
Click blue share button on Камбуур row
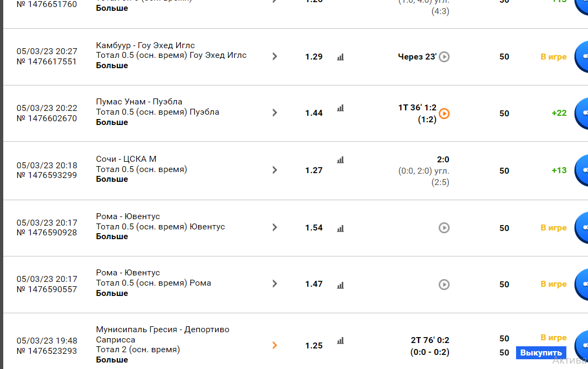coord(582,57)
